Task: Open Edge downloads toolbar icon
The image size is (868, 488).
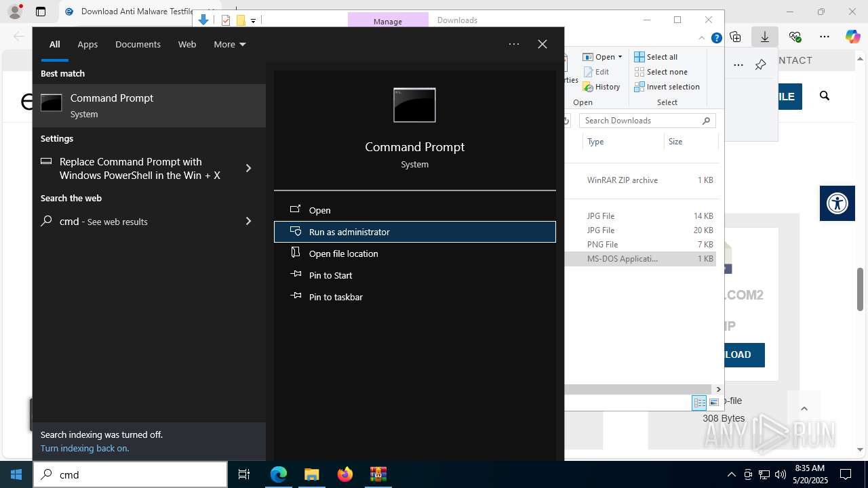Action: (765, 37)
